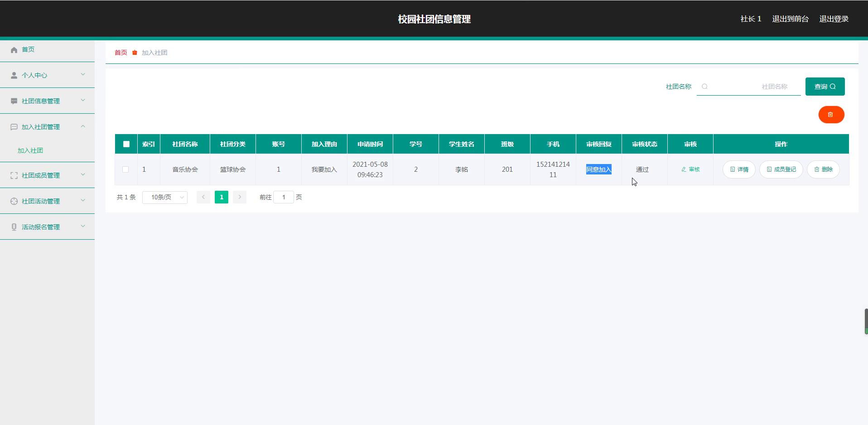Click the red trash delete button
This screenshot has height=425, width=868.
click(831, 115)
